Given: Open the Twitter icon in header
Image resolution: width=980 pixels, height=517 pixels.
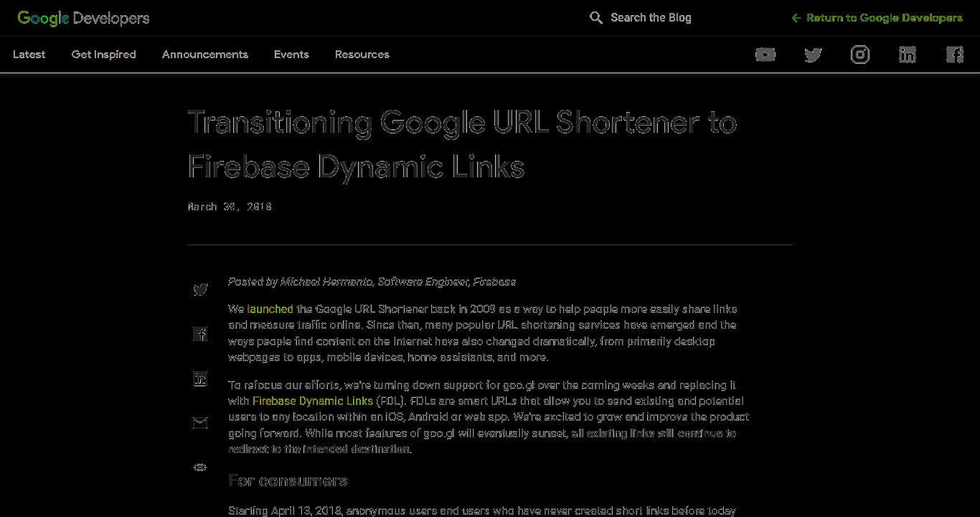Looking at the screenshot, I should (x=813, y=55).
